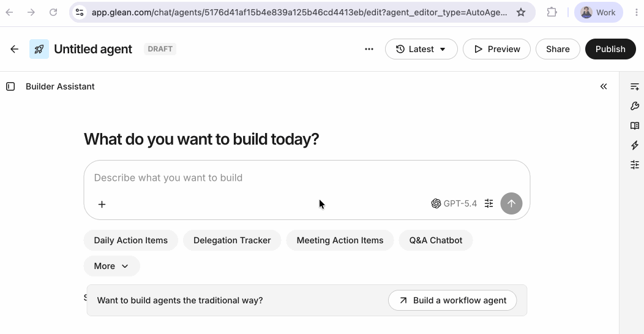Open the tuning options icon beside GPT-5.4
This screenshot has width=644, height=334.
(x=489, y=203)
